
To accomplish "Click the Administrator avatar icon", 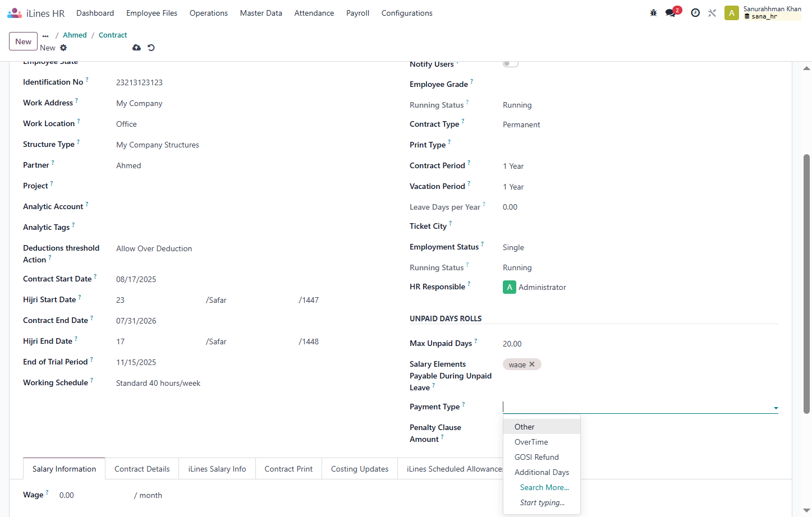I will 509,287.
